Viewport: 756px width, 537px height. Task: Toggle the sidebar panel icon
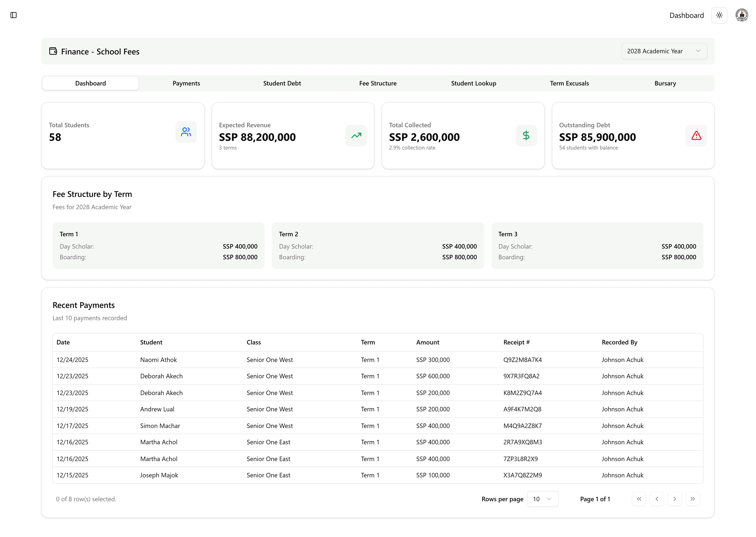click(x=14, y=15)
